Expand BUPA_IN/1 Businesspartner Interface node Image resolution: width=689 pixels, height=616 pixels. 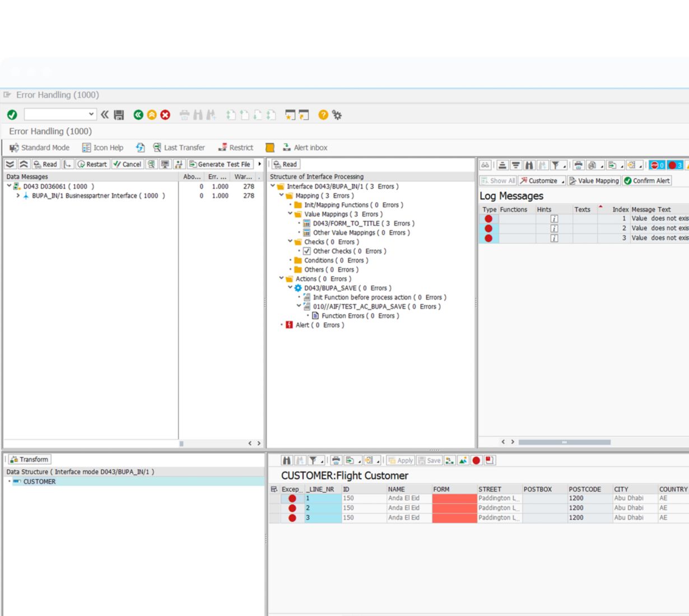(18, 196)
